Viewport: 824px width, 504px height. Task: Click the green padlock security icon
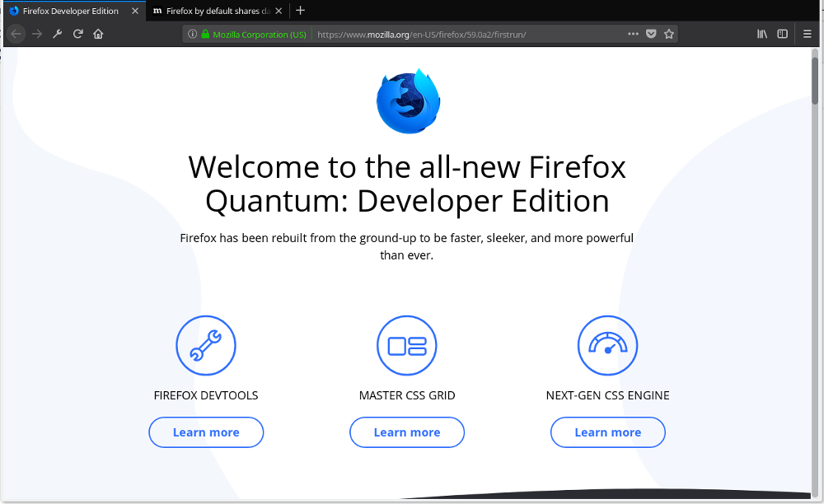point(205,34)
